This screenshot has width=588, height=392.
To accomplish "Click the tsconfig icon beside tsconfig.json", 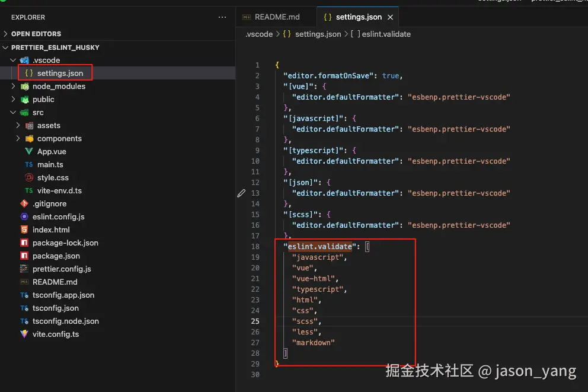I will 24,308.
